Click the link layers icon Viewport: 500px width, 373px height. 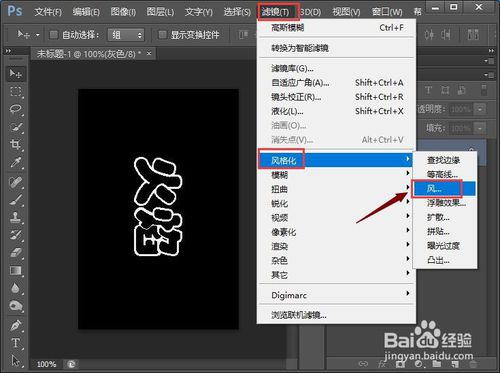(x=363, y=364)
